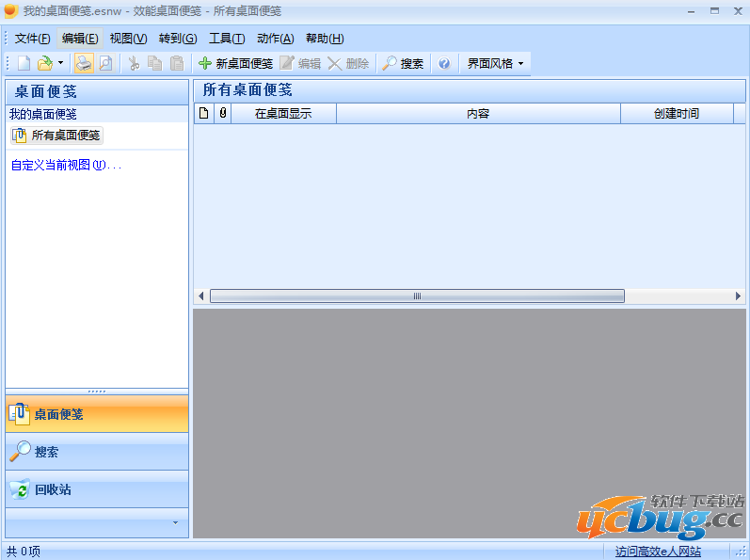Open the 转到(G) menu
This screenshot has width=750, height=560.
tap(178, 39)
